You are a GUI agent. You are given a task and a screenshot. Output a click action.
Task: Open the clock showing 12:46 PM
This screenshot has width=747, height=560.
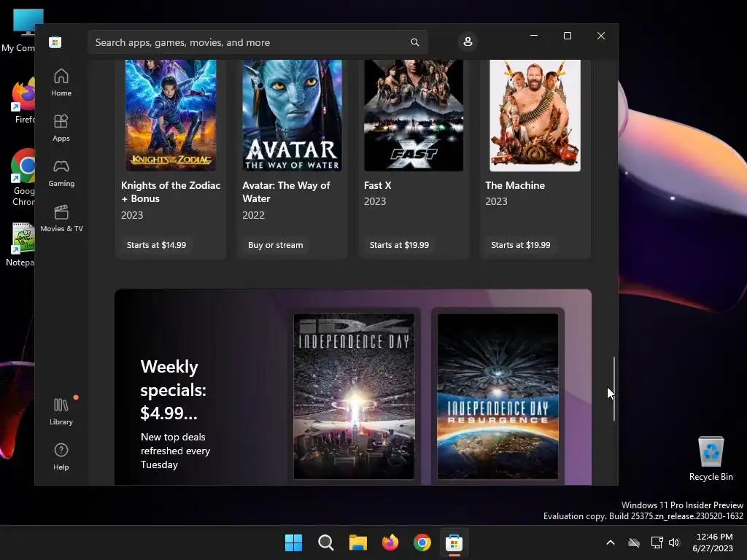[x=713, y=542]
